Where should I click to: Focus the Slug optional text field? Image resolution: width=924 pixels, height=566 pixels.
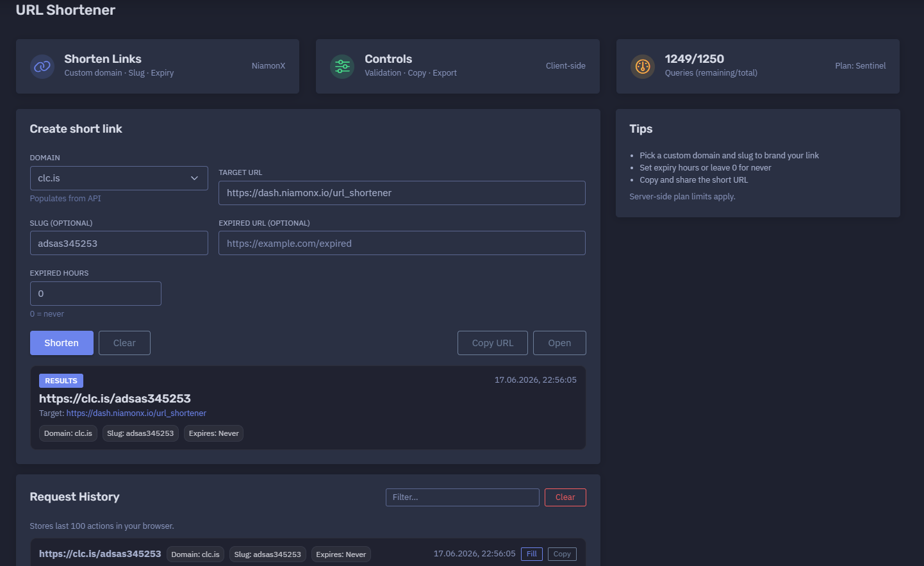click(x=119, y=243)
